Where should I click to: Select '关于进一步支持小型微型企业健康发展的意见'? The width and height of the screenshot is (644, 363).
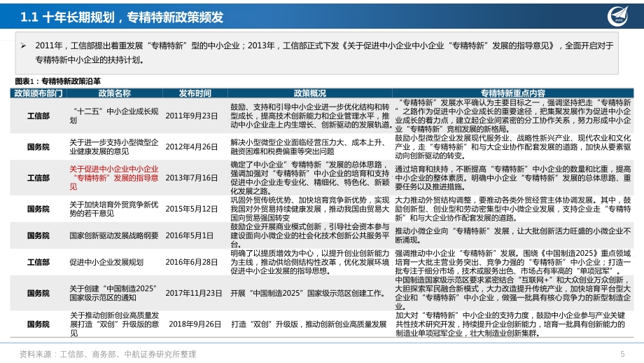[114, 146]
